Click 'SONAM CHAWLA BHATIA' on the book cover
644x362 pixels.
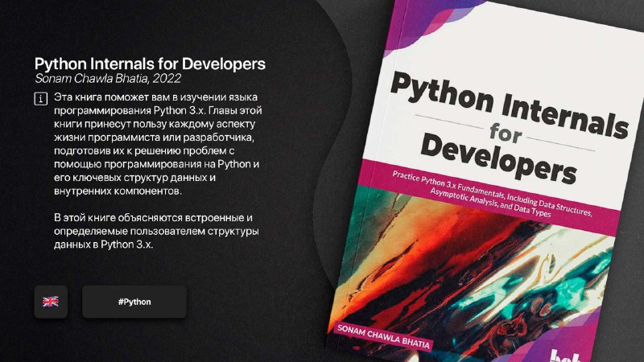point(383,337)
